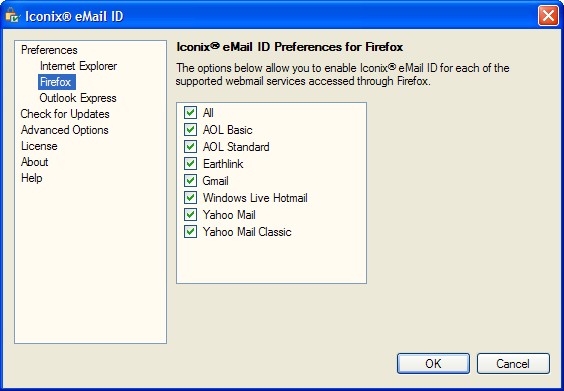Close the Iconix eMail ID window
This screenshot has height=391, width=564.
(x=548, y=16)
